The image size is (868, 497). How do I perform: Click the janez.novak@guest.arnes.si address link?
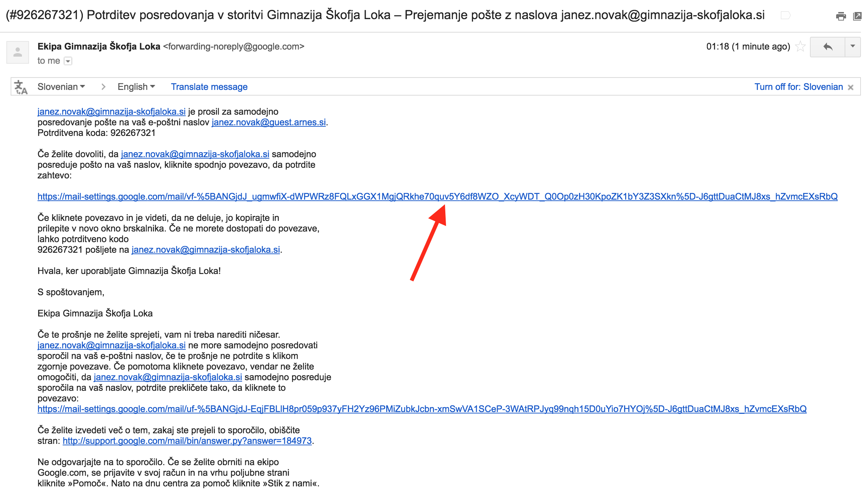(268, 122)
